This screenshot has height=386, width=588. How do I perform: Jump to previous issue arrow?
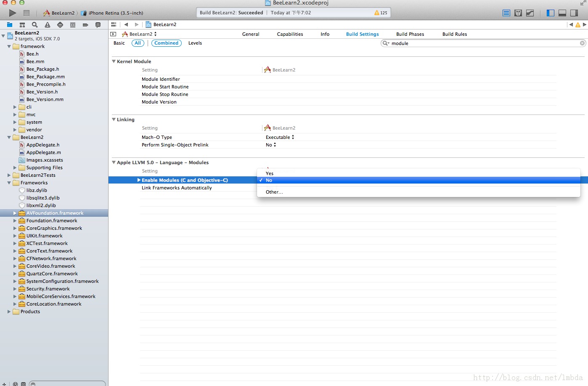tap(571, 24)
